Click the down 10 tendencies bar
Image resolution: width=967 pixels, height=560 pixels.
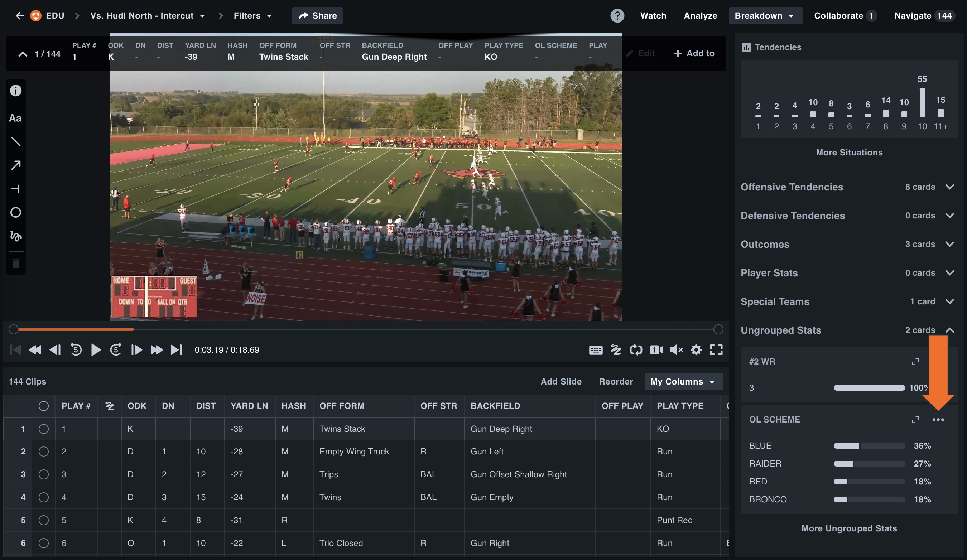click(922, 102)
